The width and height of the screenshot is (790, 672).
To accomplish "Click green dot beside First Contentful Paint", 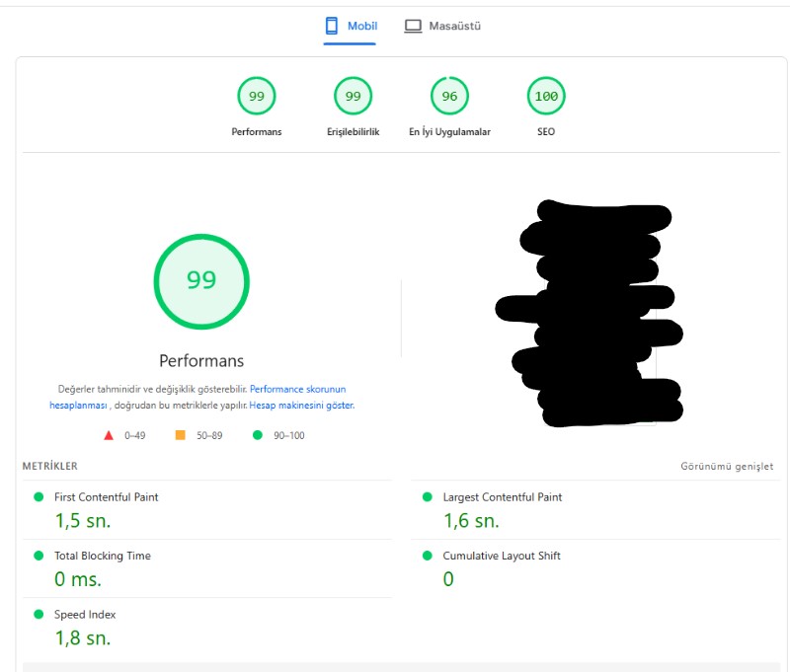I will tap(39, 496).
